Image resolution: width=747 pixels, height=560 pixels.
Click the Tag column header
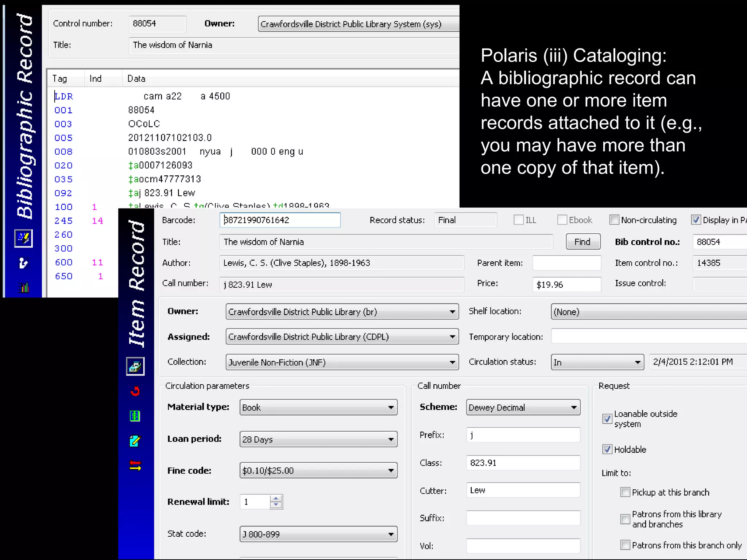coord(66,78)
